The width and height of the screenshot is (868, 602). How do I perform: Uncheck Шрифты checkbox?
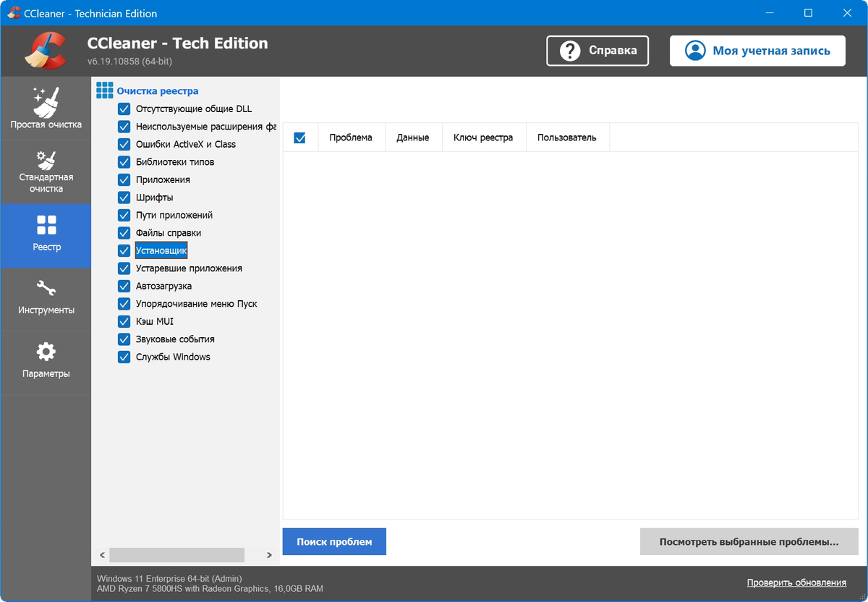coord(124,198)
